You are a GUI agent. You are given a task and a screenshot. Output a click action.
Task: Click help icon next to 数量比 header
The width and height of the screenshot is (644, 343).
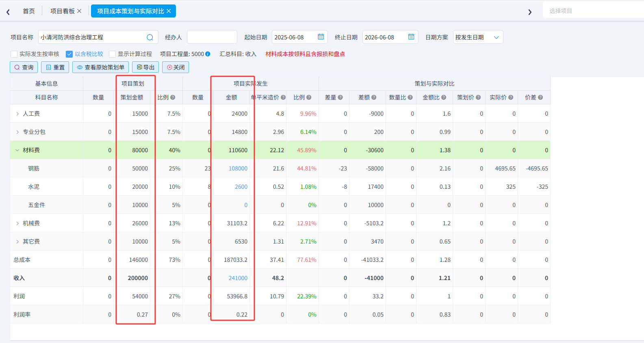pyautogui.click(x=410, y=97)
